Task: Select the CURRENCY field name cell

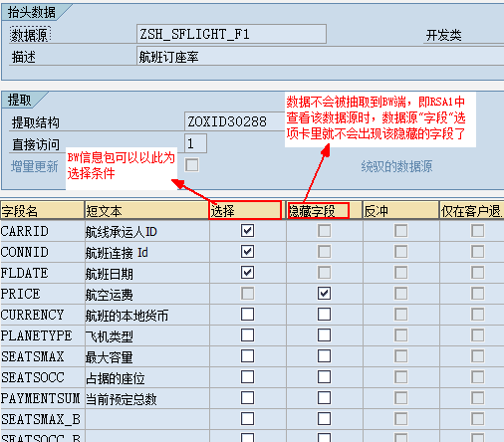Action: coord(42,315)
